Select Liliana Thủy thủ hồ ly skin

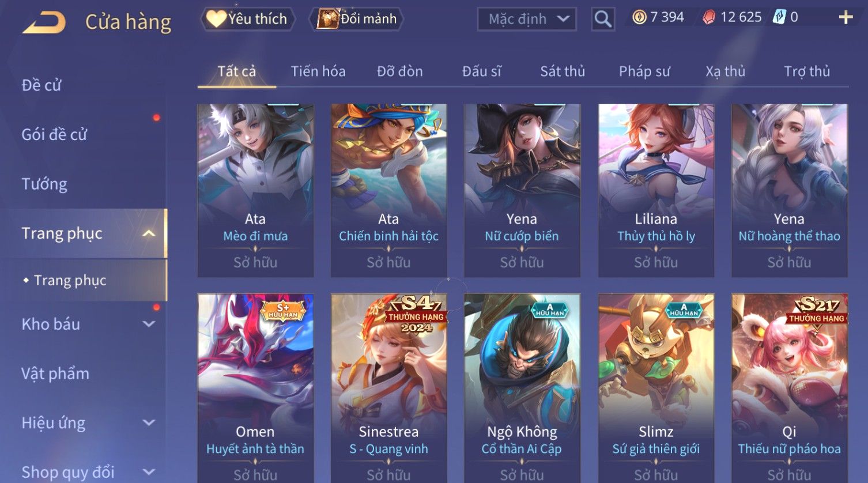[x=656, y=190]
